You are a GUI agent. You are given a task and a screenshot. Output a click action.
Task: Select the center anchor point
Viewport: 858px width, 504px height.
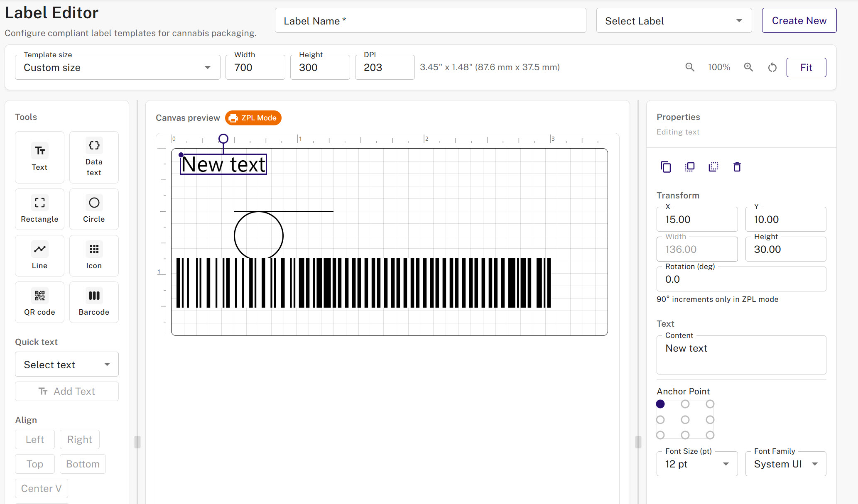point(685,420)
